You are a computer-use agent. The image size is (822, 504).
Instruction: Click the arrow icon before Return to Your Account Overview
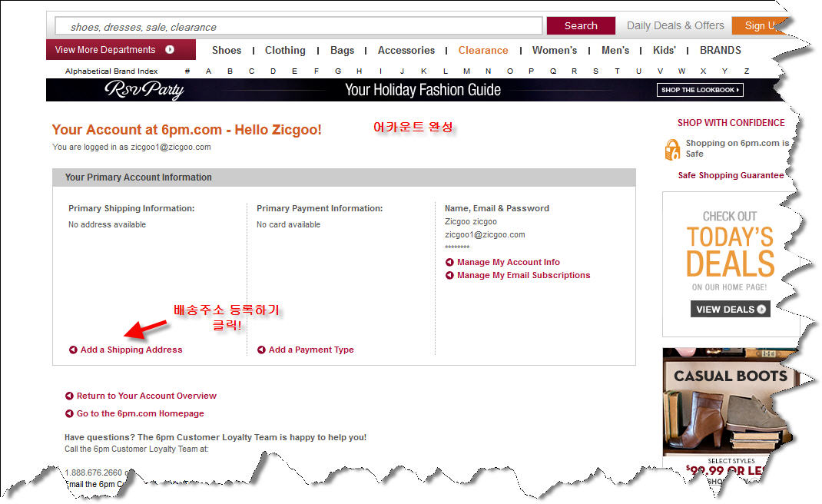(69, 396)
